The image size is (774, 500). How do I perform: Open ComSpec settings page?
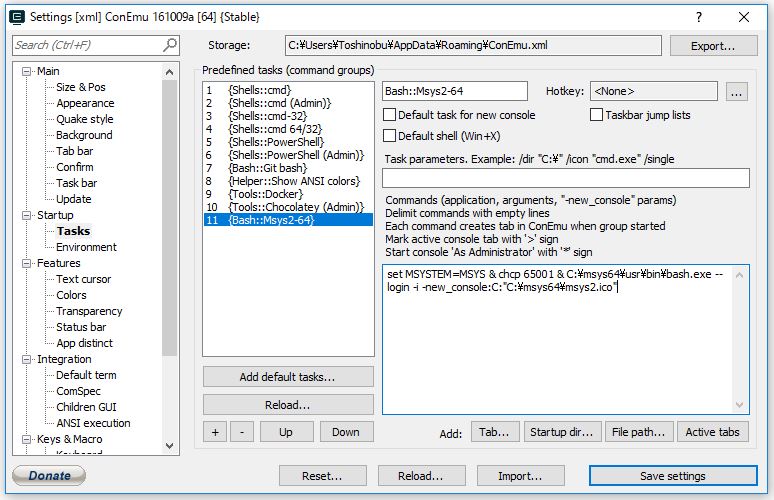click(78, 391)
